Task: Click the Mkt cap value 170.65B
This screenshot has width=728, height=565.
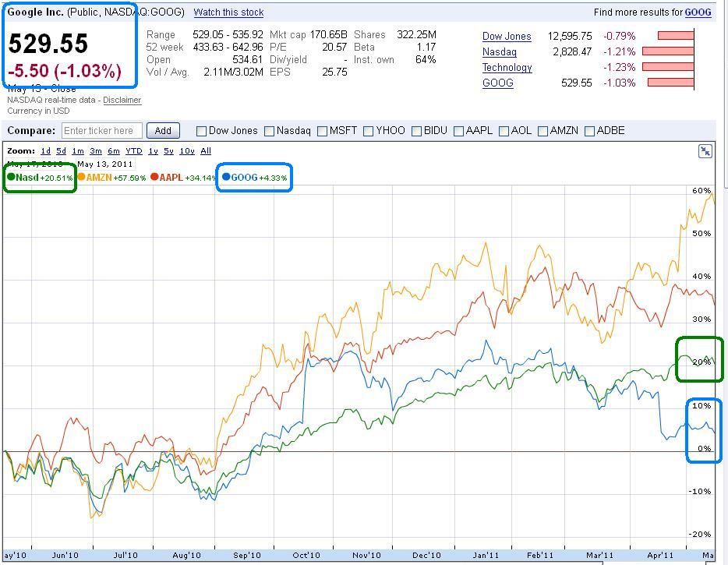Action: point(328,35)
